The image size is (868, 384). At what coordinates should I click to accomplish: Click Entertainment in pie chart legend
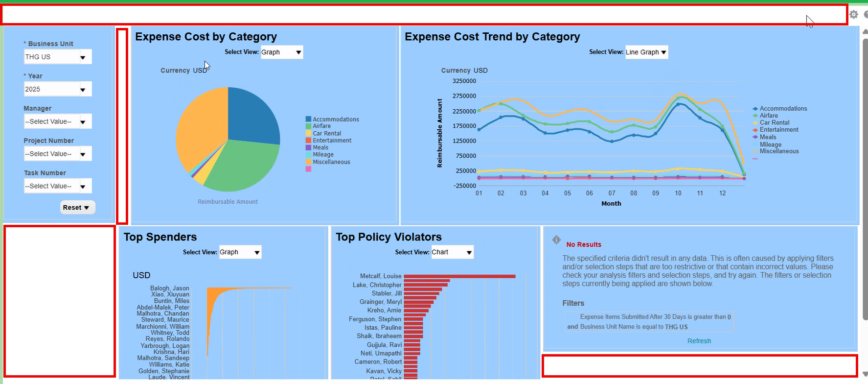(332, 141)
